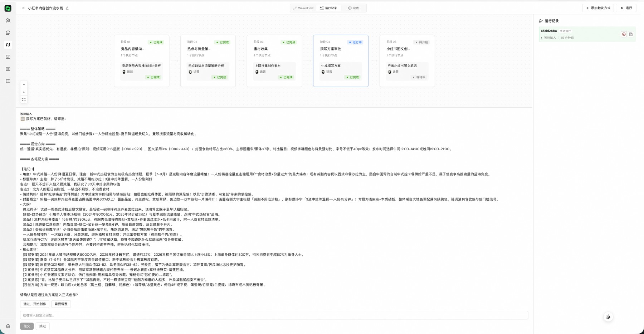
Task: Edit pipeline name with pencil icon
Action: [67, 8]
